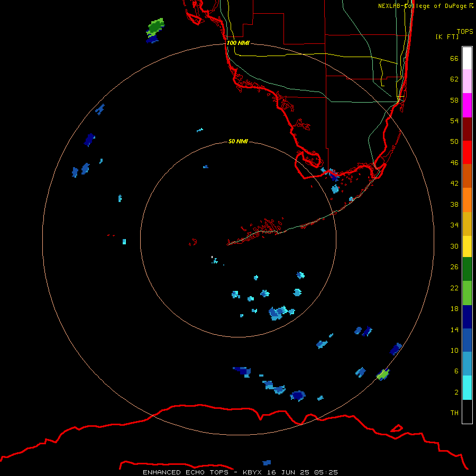Click the black TH threshold swatch
The image size is (476, 476).
click(467, 411)
